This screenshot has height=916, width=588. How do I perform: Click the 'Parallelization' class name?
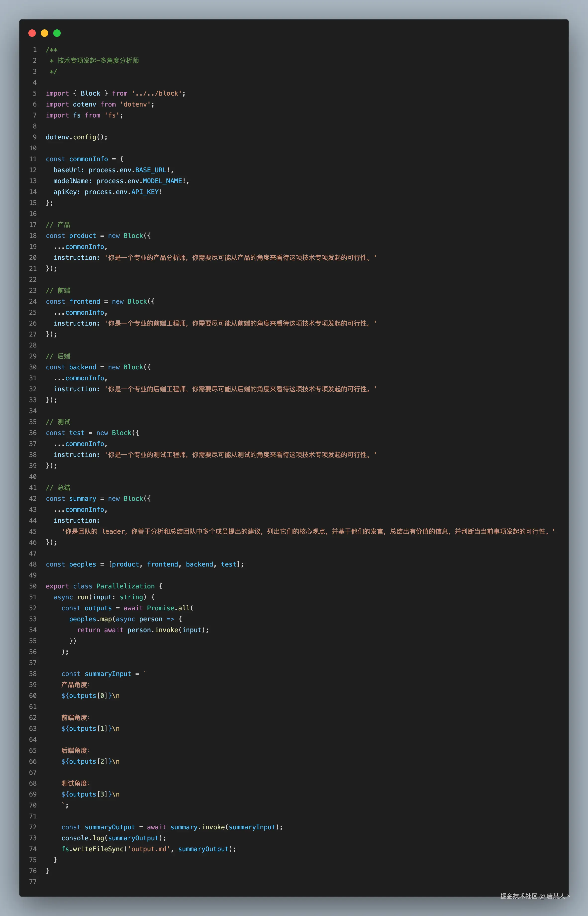[x=125, y=586]
